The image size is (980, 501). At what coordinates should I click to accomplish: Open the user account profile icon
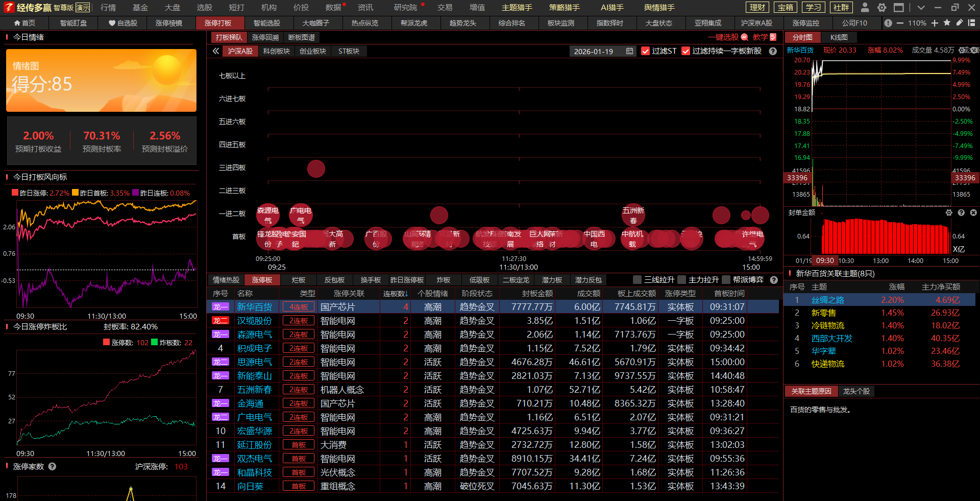865,8
